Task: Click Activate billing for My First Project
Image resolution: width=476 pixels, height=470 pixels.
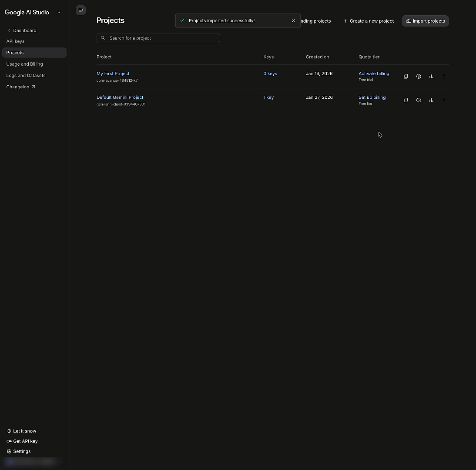Action: click(374, 74)
